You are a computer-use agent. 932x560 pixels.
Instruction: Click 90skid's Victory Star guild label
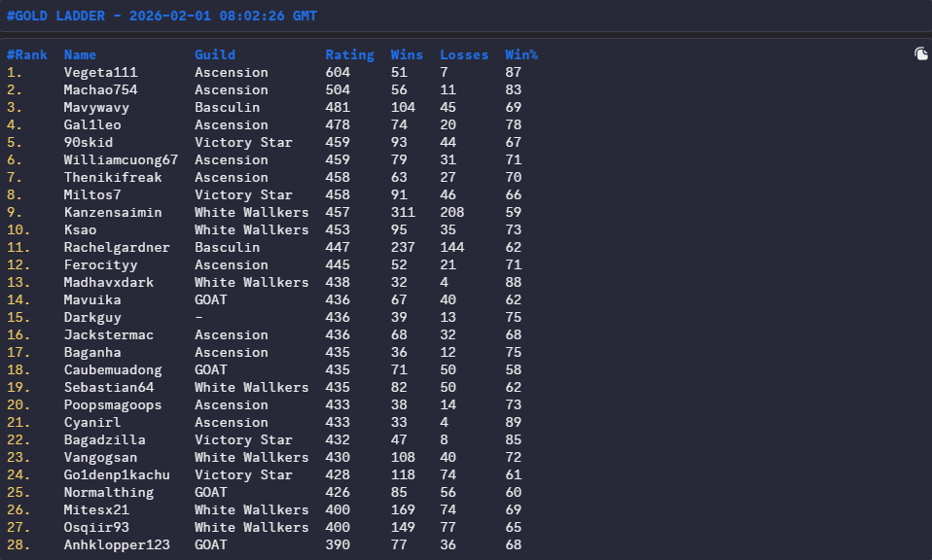coord(243,143)
